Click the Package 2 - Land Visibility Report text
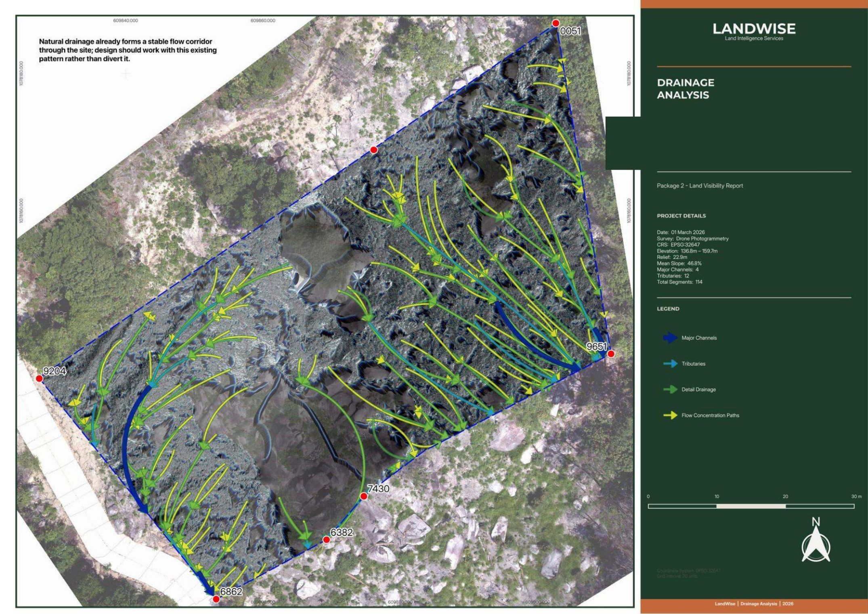This screenshot has width=868, height=614. [700, 186]
